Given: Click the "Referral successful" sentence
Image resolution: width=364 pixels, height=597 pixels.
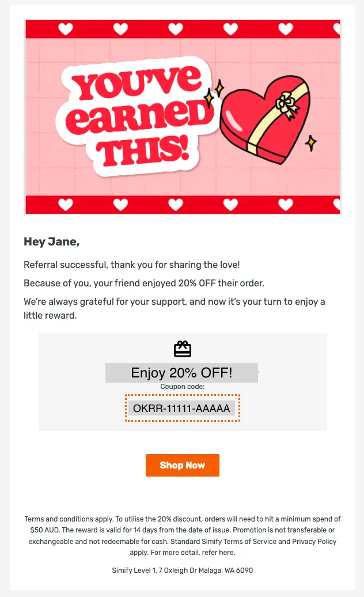Looking at the screenshot, I should (x=131, y=265).
